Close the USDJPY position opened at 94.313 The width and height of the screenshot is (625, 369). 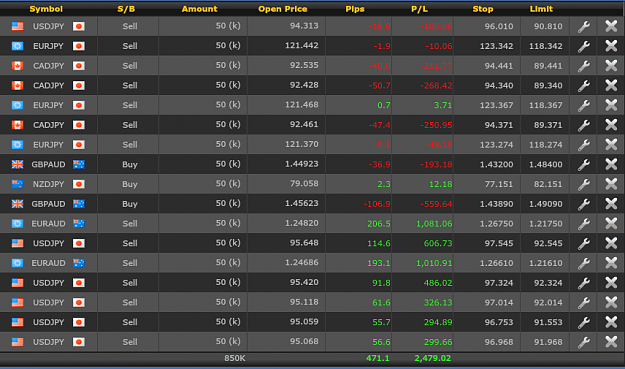click(611, 26)
